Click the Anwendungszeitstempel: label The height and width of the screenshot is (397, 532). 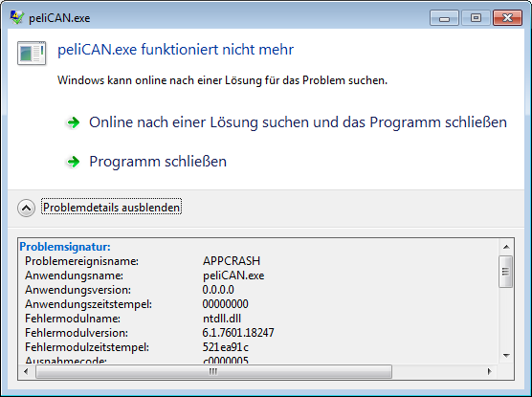[89, 304]
